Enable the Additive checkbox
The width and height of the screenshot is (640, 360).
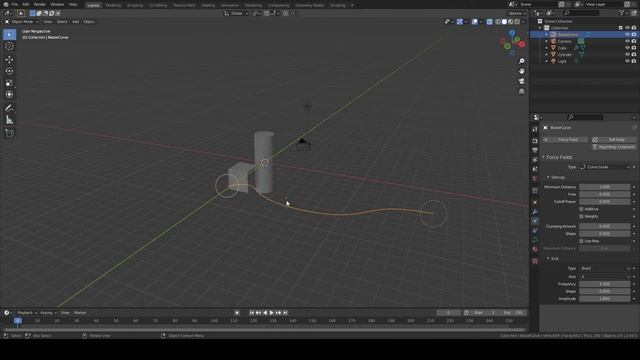582,209
